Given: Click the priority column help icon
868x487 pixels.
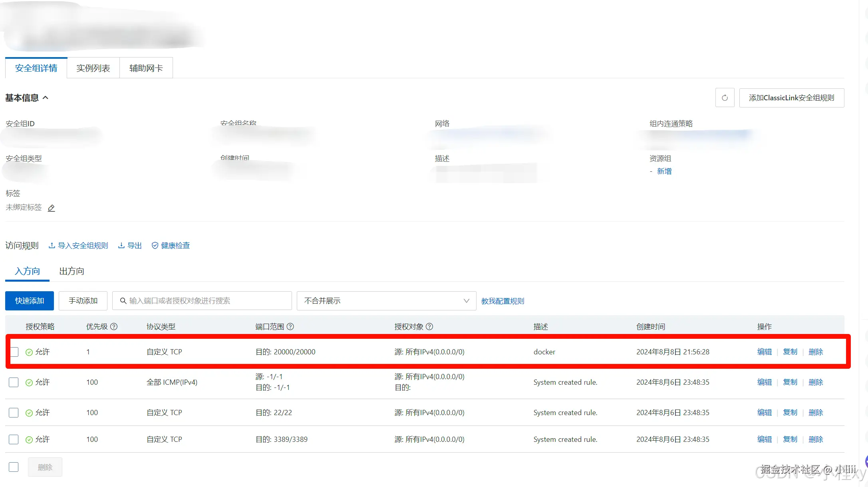Looking at the screenshot, I should [x=114, y=326].
